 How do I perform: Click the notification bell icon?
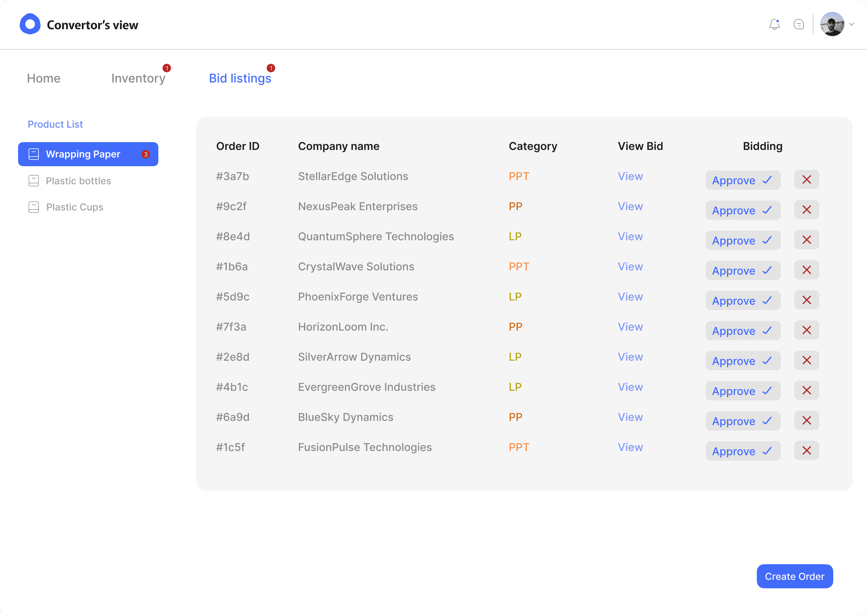pos(774,25)
